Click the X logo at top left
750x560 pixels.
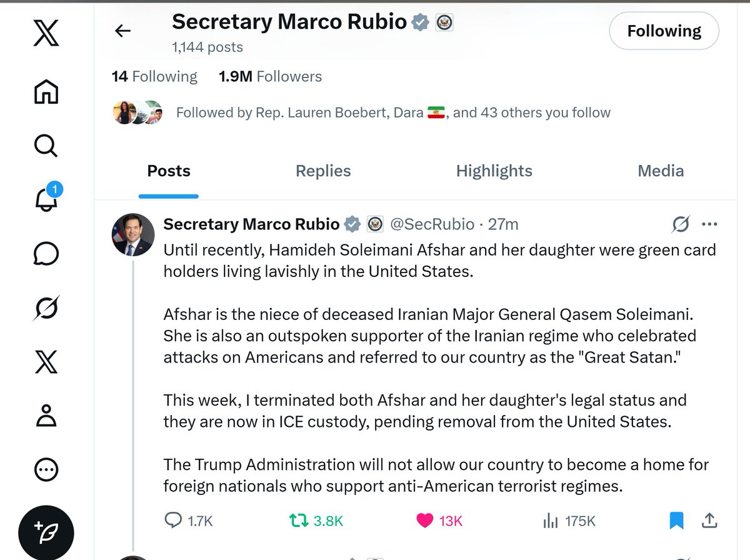[46, 33]
